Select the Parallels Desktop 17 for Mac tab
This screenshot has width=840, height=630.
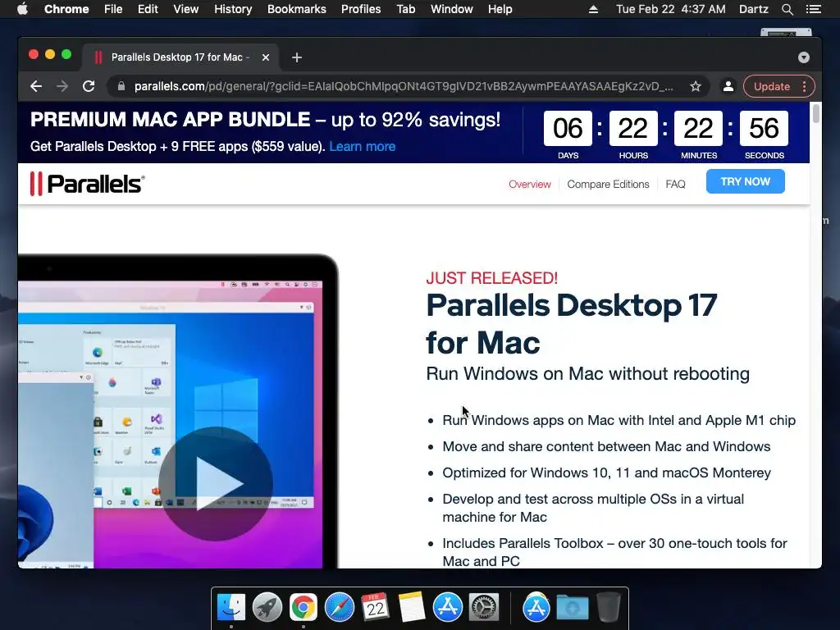point(180,57)
